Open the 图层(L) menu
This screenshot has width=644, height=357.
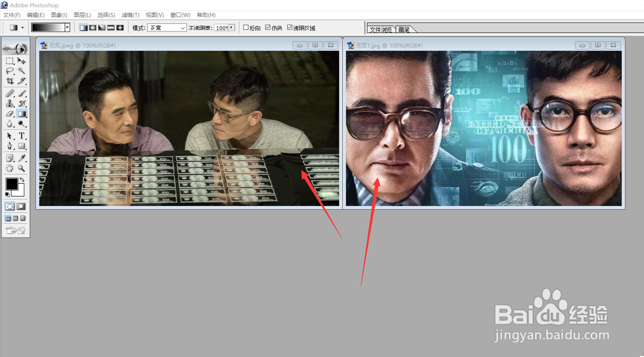point(82,15)
